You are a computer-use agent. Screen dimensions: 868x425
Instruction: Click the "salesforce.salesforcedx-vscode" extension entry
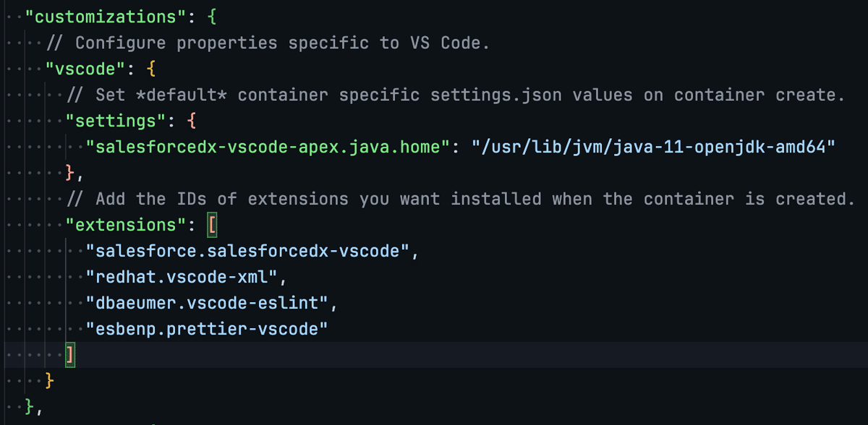[247, 252]
